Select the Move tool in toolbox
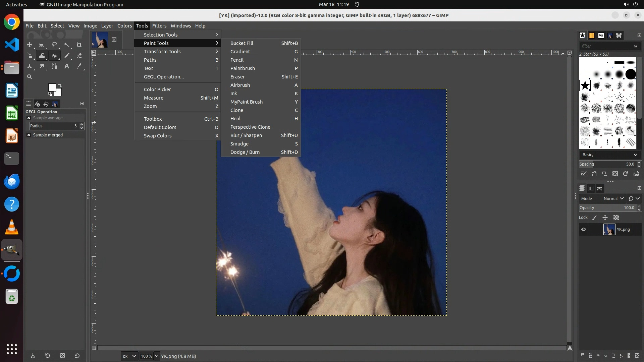 30,45
